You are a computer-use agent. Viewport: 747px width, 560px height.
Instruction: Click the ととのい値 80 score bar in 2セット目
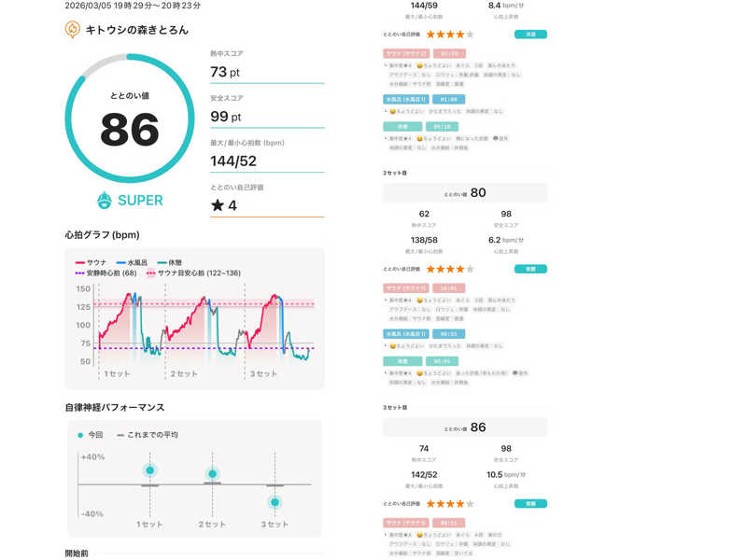tap(465, 193)
